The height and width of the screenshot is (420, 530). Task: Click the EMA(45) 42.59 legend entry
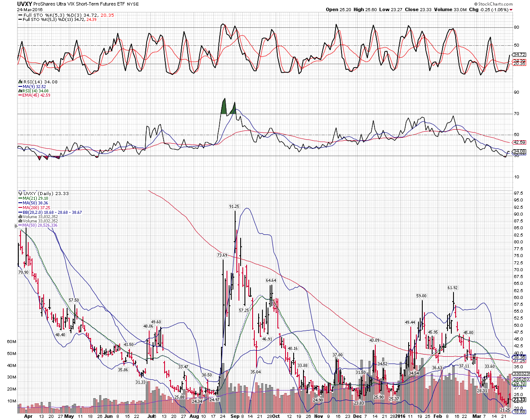pos(34,95)
